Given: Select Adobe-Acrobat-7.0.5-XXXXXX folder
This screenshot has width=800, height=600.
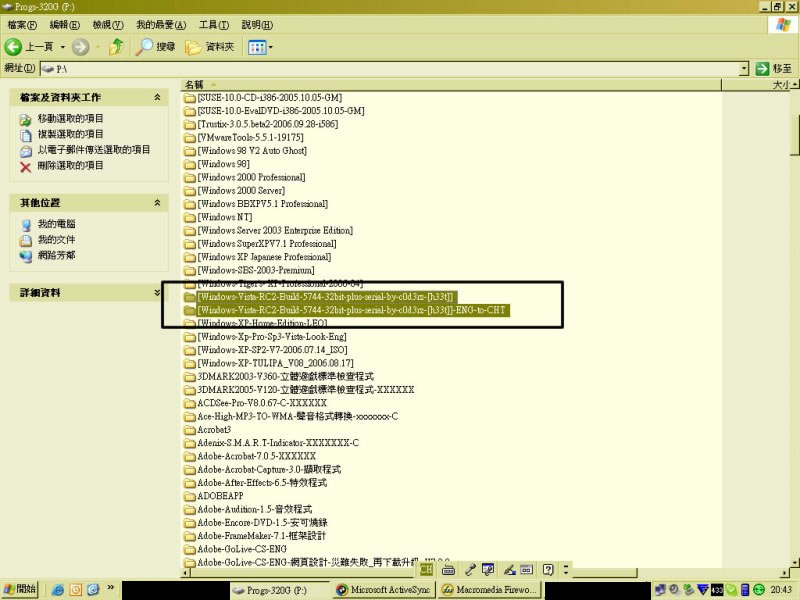Looking at the screenshot, I should click(257, 456).
